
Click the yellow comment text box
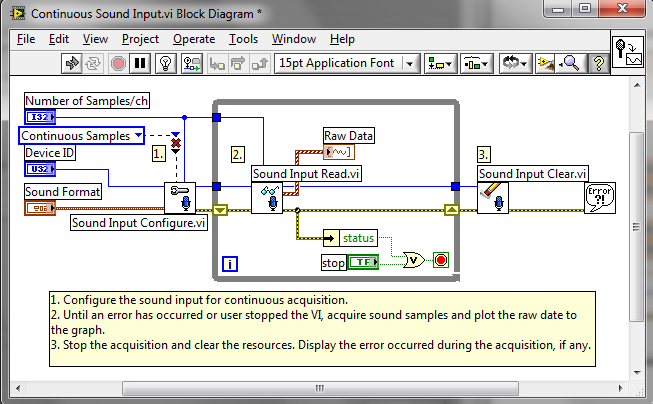(322, 329)
